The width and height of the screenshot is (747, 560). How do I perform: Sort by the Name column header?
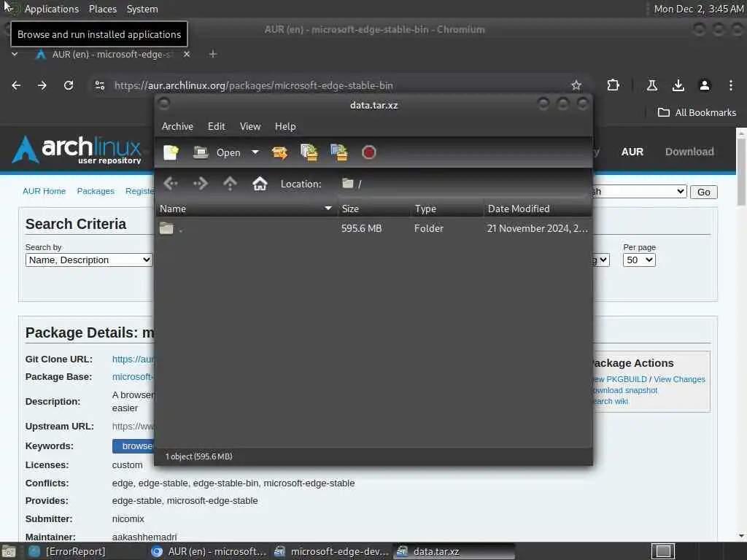click(246, 209)
